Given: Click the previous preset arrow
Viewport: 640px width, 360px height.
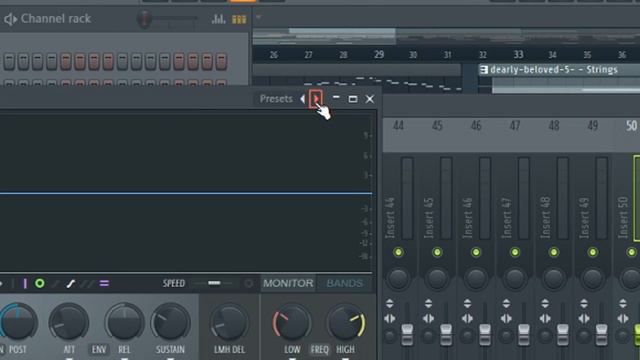Looking at the screenshot, I should point(302,99).
